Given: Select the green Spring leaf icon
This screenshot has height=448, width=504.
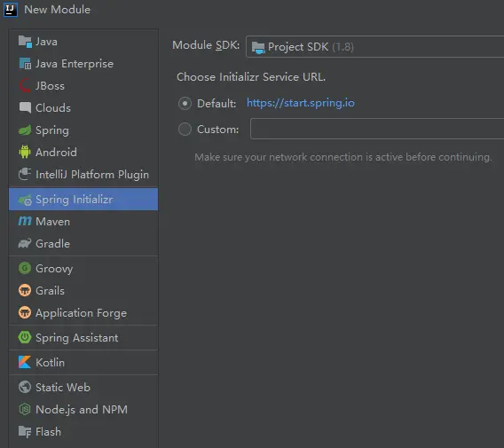Looking at the screenshot, I should (x=25, y=130).
